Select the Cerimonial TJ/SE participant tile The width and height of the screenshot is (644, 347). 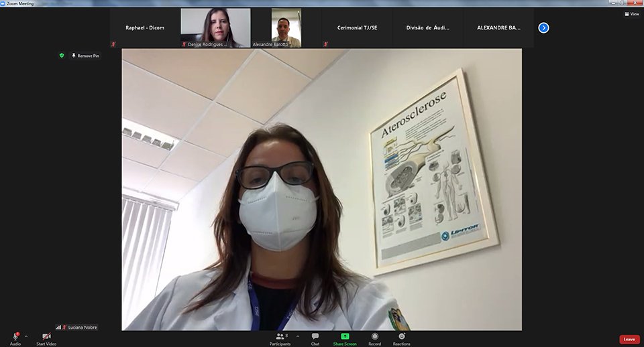pyautogui.click(x=356, y=27)
